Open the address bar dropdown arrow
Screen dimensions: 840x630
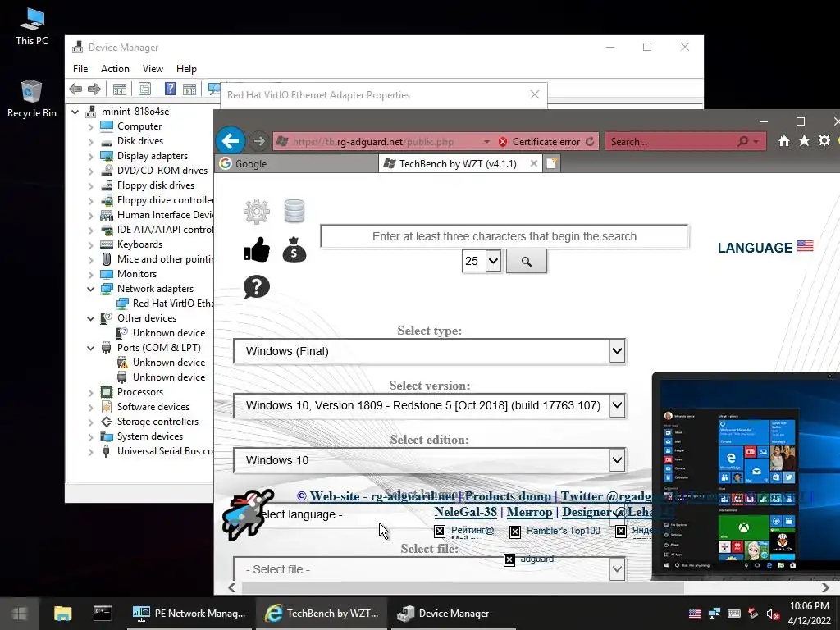pos(486,142)
